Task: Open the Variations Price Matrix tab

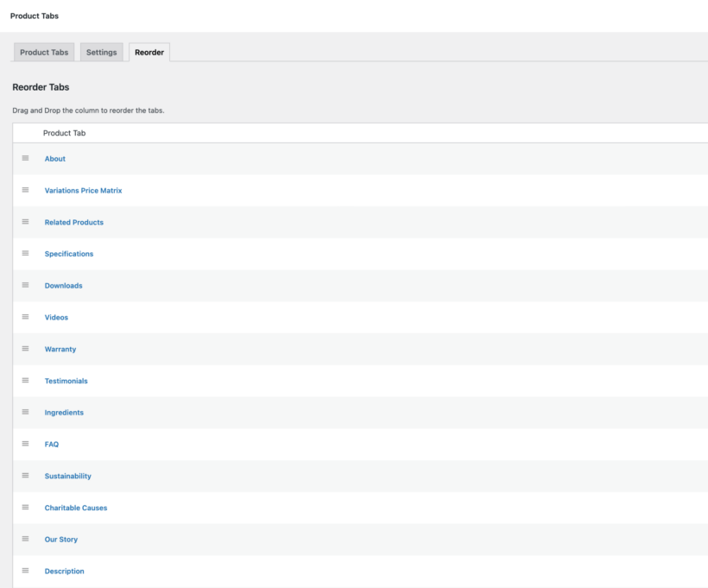Action: pos(83,190)
